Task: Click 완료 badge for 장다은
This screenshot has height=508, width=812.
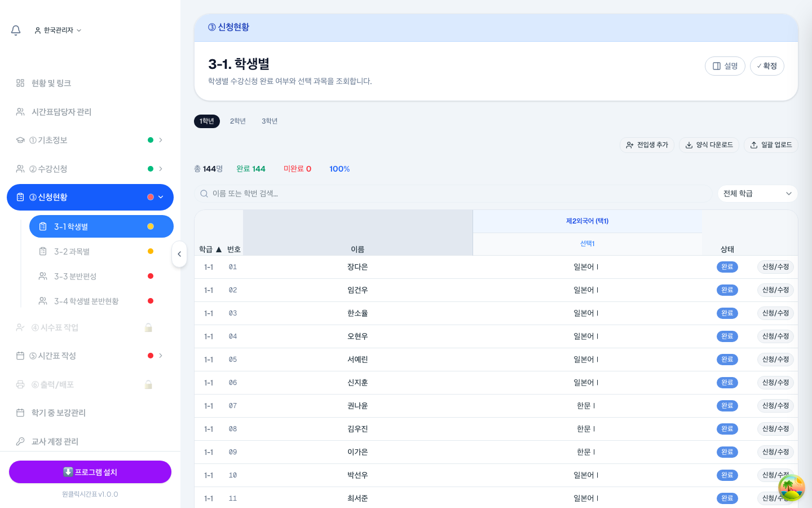Action: [x=727, y=267]
